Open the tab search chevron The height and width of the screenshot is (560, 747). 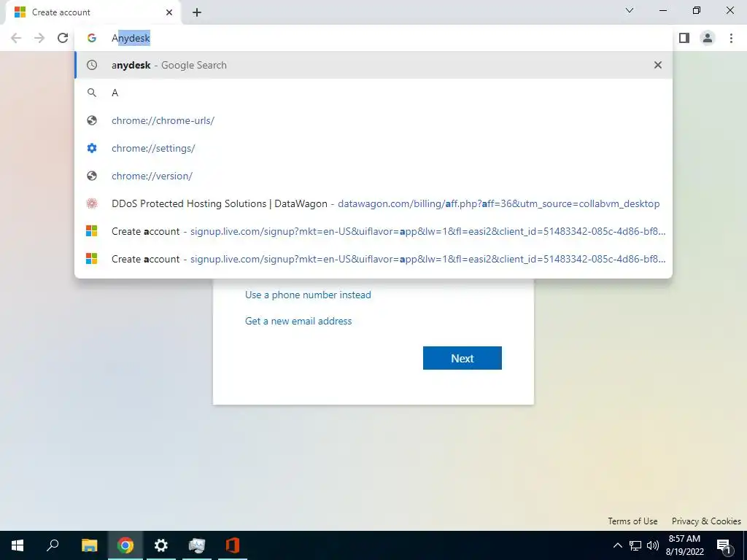[630, 10]
